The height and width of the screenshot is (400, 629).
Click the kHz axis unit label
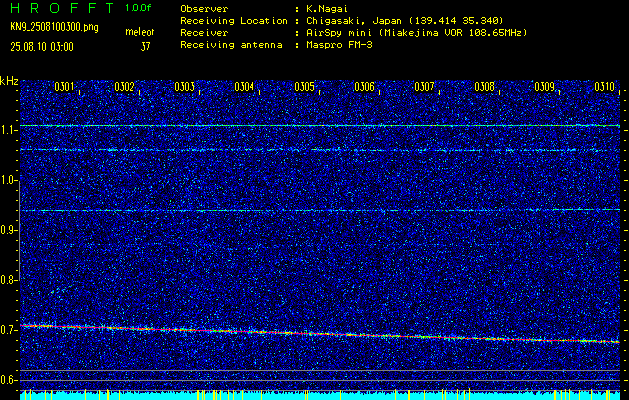click(x=9, y=81)
